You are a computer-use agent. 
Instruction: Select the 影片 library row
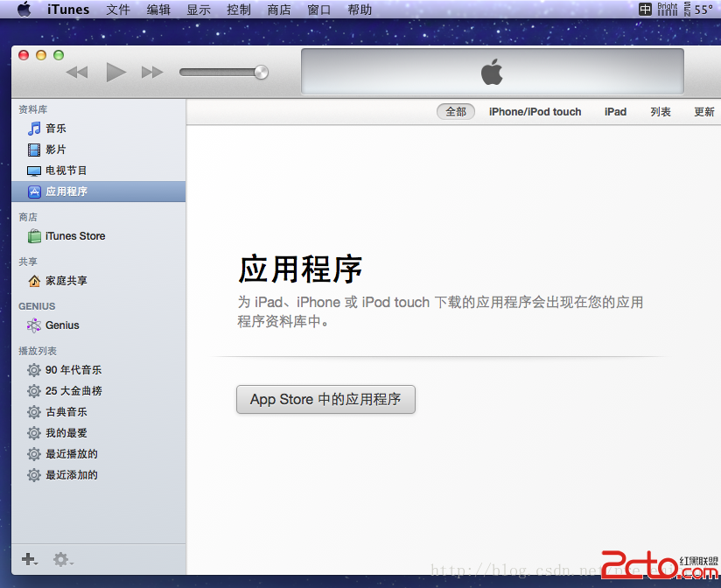[x=98, y=150]
